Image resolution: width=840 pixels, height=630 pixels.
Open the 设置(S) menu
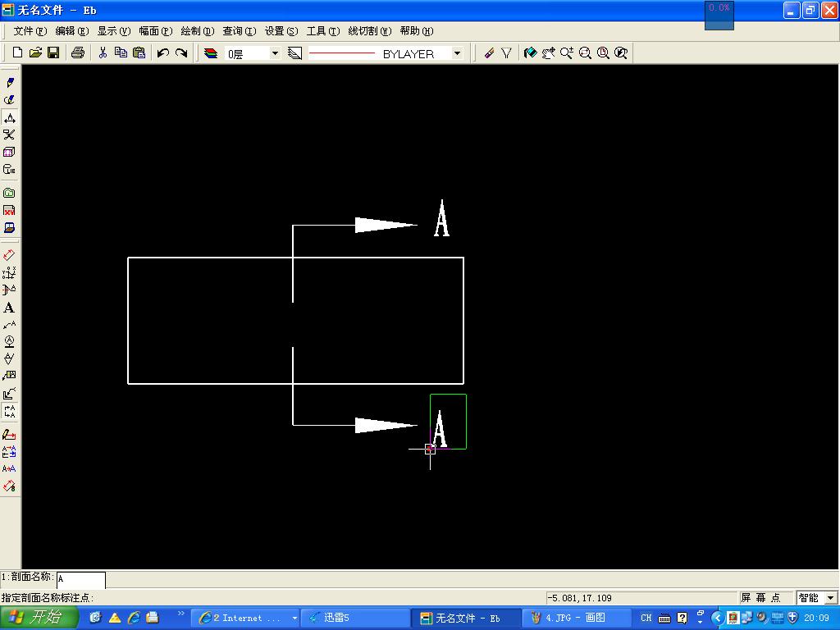coord(281,31)
